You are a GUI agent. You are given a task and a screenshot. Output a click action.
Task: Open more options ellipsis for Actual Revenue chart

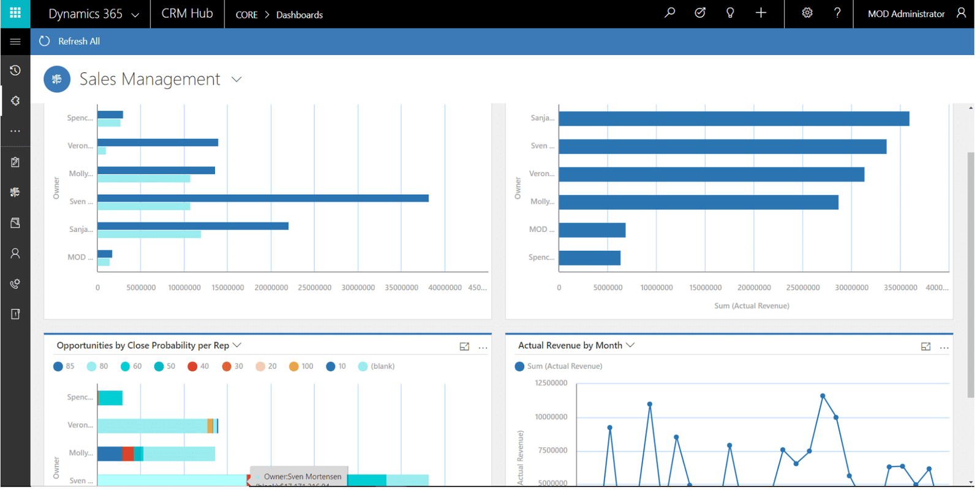[x=944, y=348]
